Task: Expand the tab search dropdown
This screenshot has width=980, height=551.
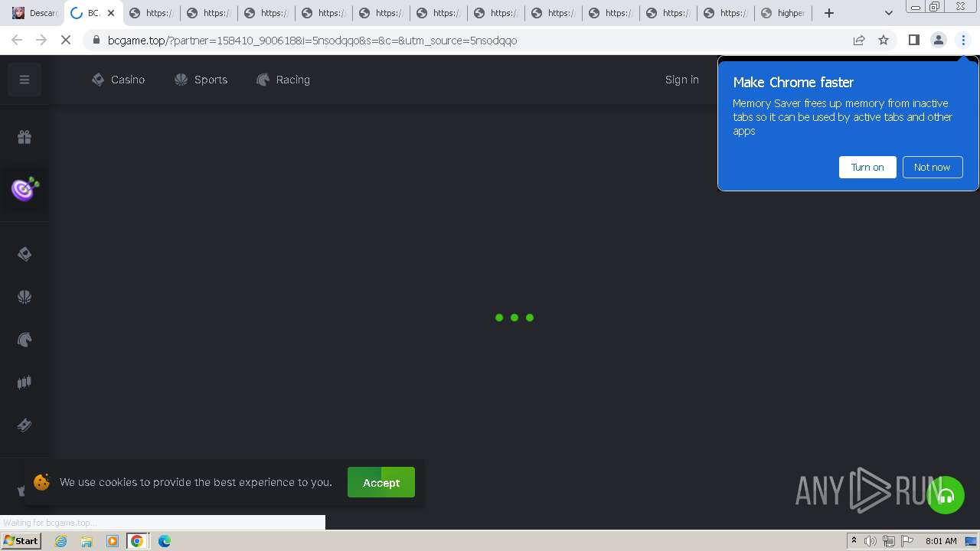Action: [x=888, y=13]
